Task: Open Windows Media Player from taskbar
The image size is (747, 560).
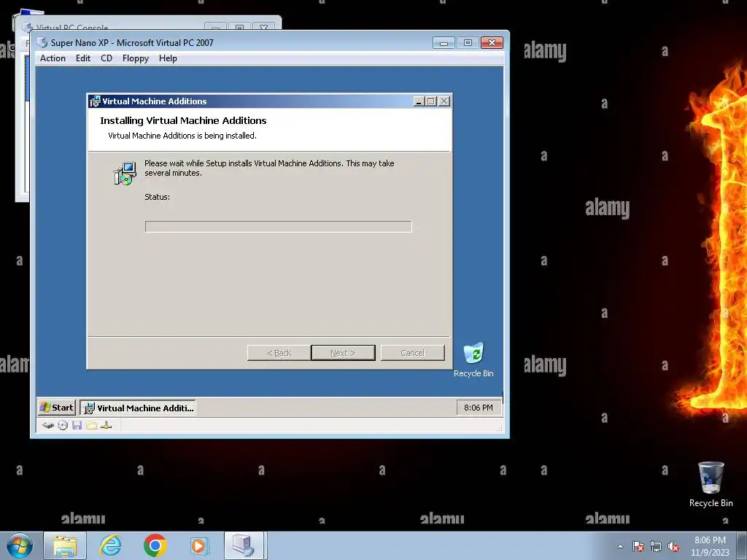Action: (199, 545)
